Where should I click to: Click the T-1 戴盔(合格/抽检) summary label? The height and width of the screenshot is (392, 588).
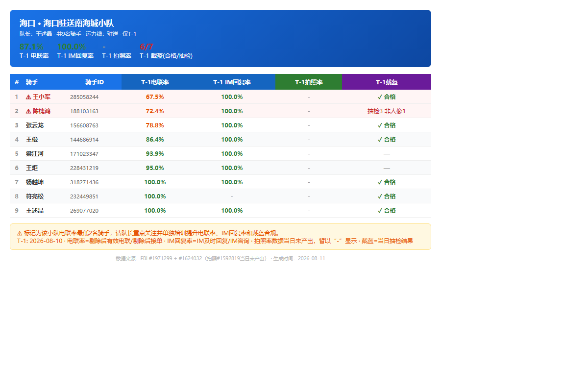166,56
